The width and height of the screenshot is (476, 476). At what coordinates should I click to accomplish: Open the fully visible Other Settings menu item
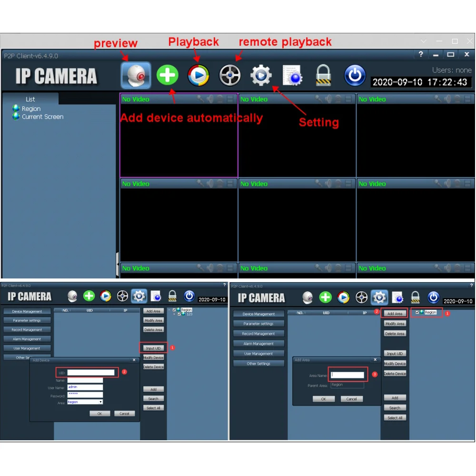(x=258, y=364)
